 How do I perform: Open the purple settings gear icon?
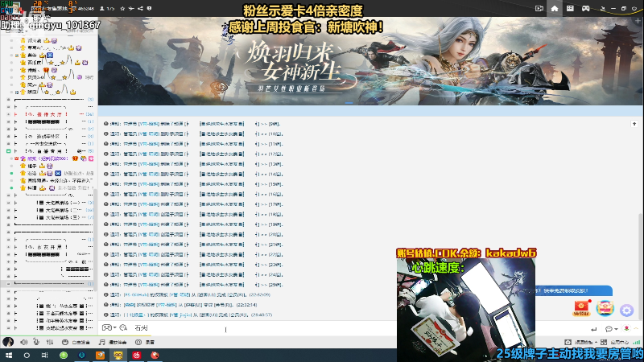627,310
